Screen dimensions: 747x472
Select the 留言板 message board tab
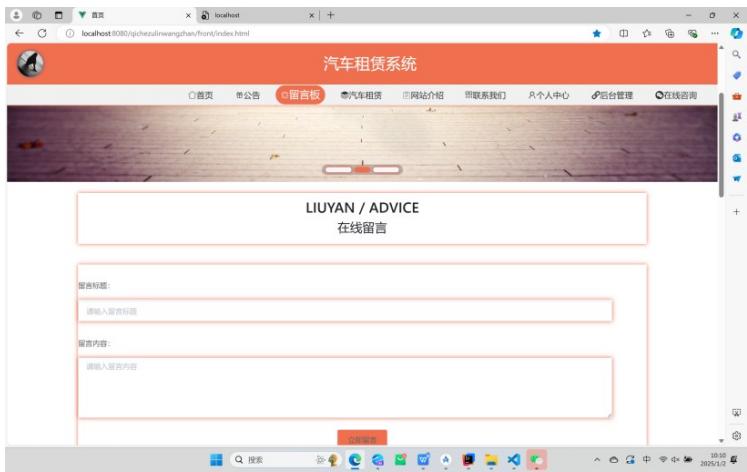tap(300, 96)
